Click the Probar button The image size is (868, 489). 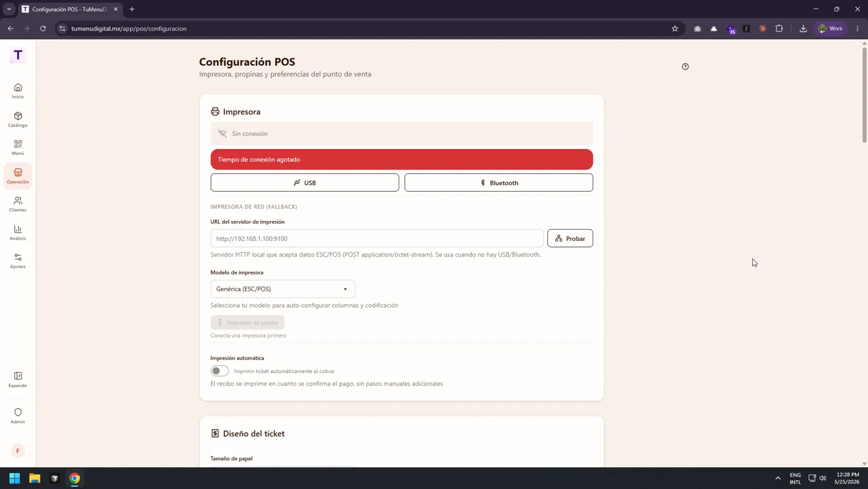tap(570, 238)
